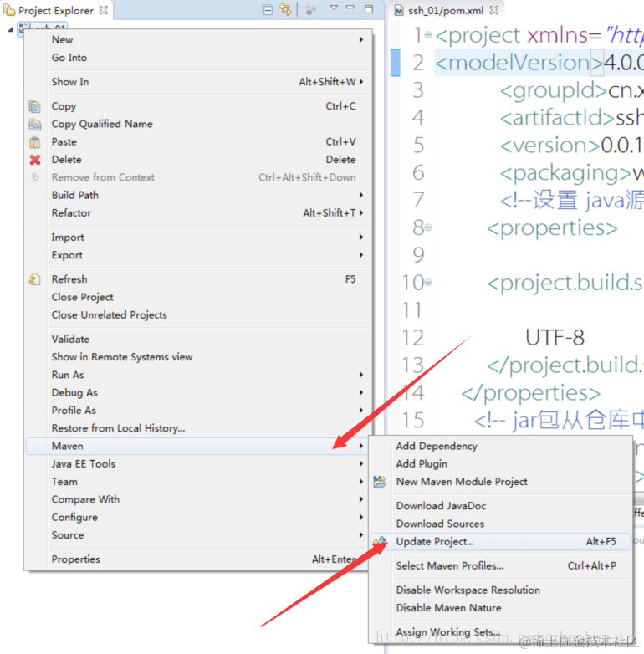Select Disable Maven Nature entry
The height and width of the screenshot is (654, 644).
click(x=500, y=608)
